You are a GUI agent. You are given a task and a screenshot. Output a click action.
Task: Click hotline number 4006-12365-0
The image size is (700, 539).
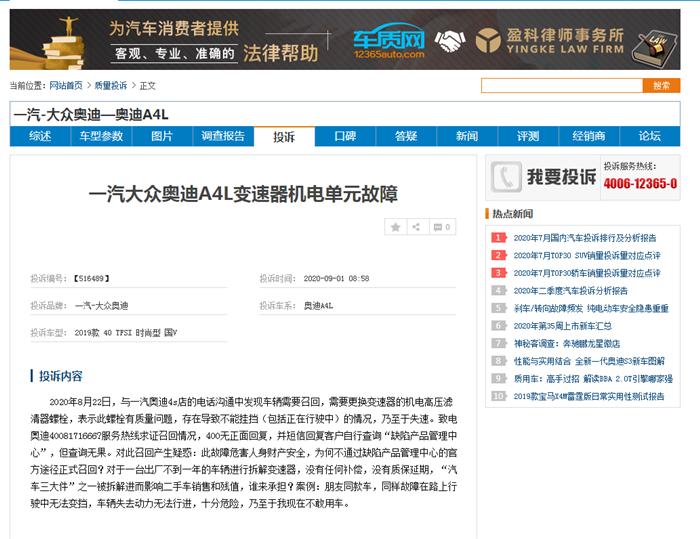point(640,184)
